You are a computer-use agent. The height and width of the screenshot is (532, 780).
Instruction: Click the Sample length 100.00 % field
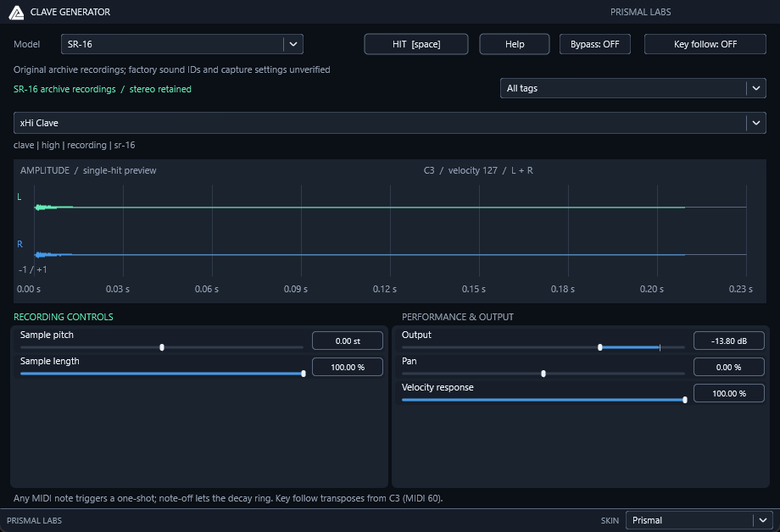pos(348,368)
